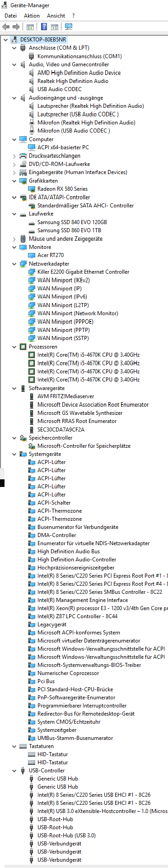Click the monitor icon beside Acer RT270
This screenshot has height=868, width=168.
point(32,255)
